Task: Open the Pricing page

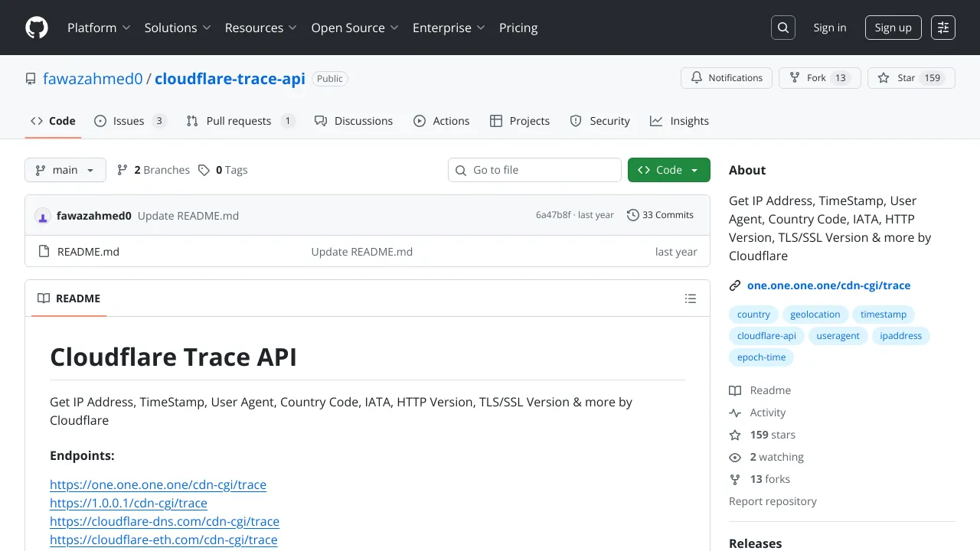Action: tap(518, 28)
